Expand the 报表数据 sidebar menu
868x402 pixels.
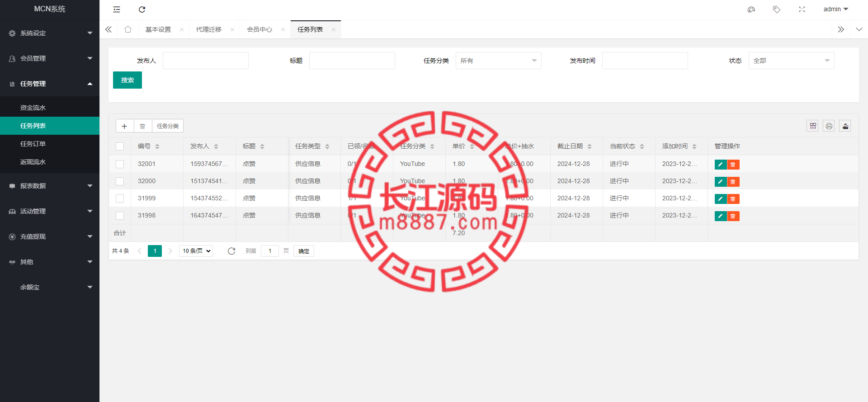tap(50, 186)
